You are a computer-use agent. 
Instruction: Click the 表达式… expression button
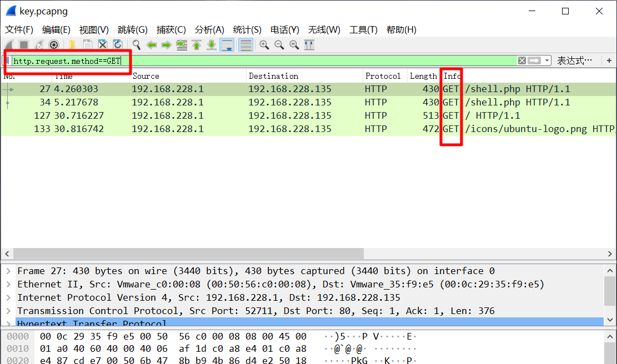[x=574, y=60]
